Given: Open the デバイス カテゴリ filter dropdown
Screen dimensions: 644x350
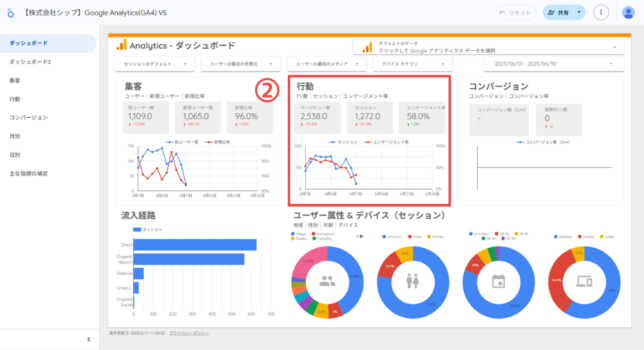Looking at the screenshot, I should point(413,64).
